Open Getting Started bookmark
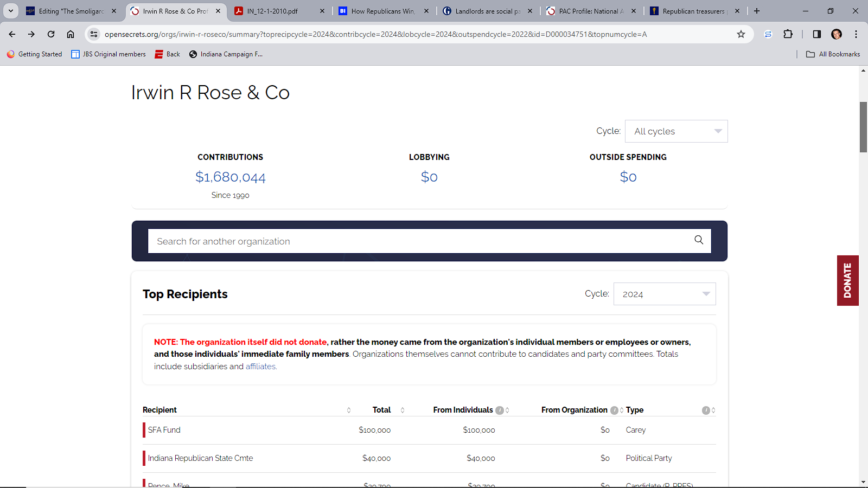Viewport: 868px width, 488px height. (x=34, y=54)
